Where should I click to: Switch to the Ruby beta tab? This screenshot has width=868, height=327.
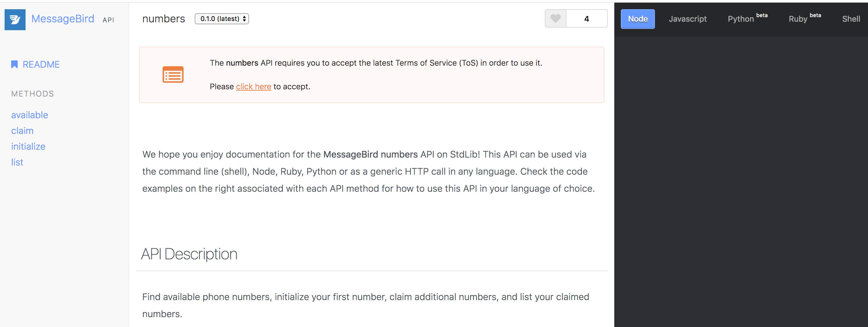pos(798,19)
